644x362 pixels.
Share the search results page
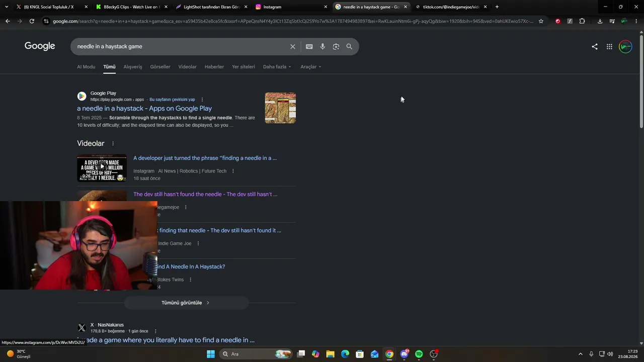pyautogui.click(x=595, y=47)
